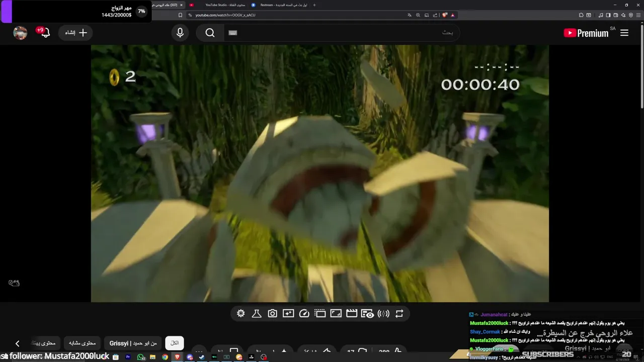Select the 'الكل' filter chip
This screenshot has height=362, width=644.
(175, 343)
